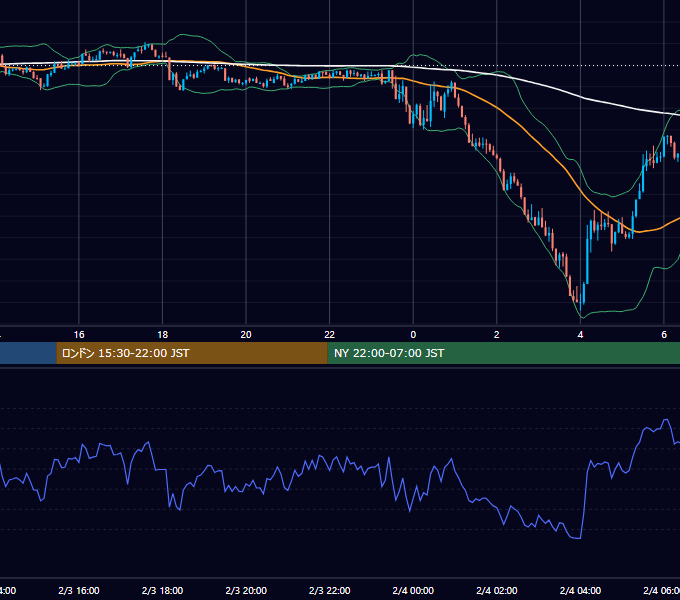
Task: Click the 2/4 04:00 date label
Action: (580, 590)
